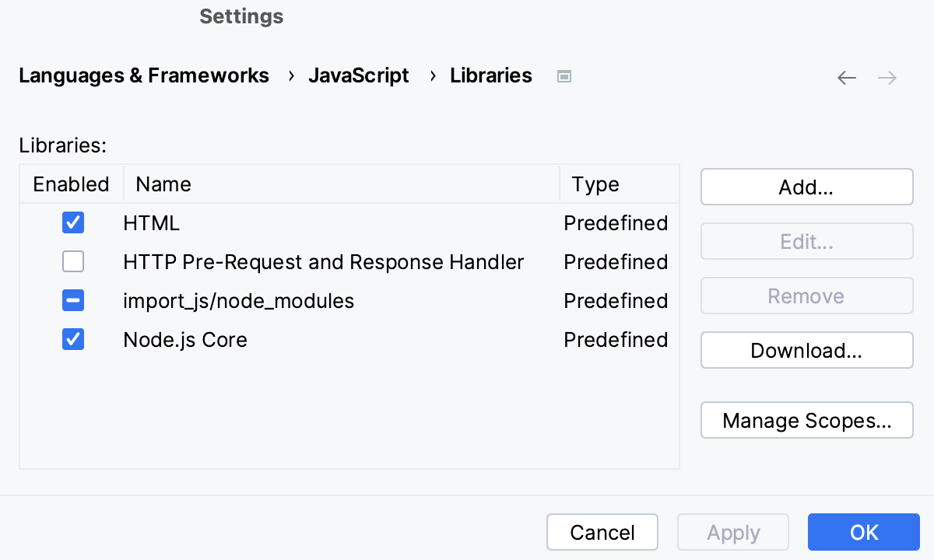934x560 pixels.
Task: Apply the library changes
Action: point(732,532)
